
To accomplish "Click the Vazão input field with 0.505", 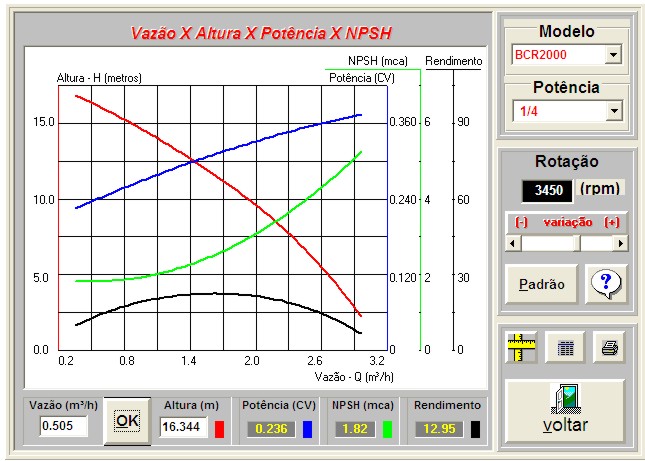I will click(x=64, y=427).
